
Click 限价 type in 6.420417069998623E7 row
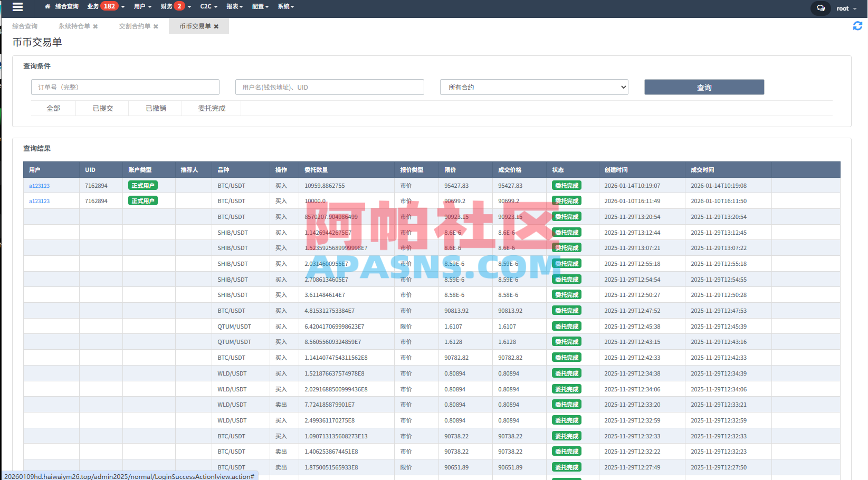406,327
